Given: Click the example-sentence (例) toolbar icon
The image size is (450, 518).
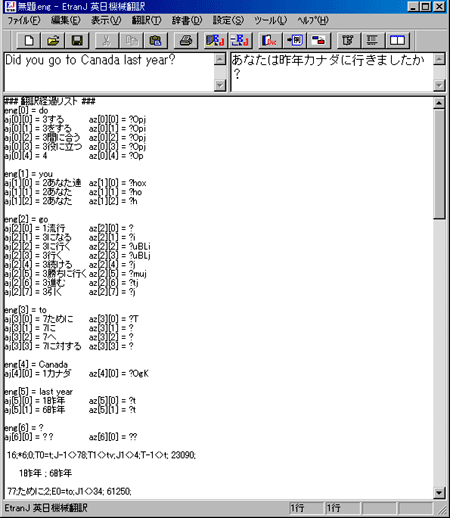Looking at the screenshot, I should (x=294, y=41).
